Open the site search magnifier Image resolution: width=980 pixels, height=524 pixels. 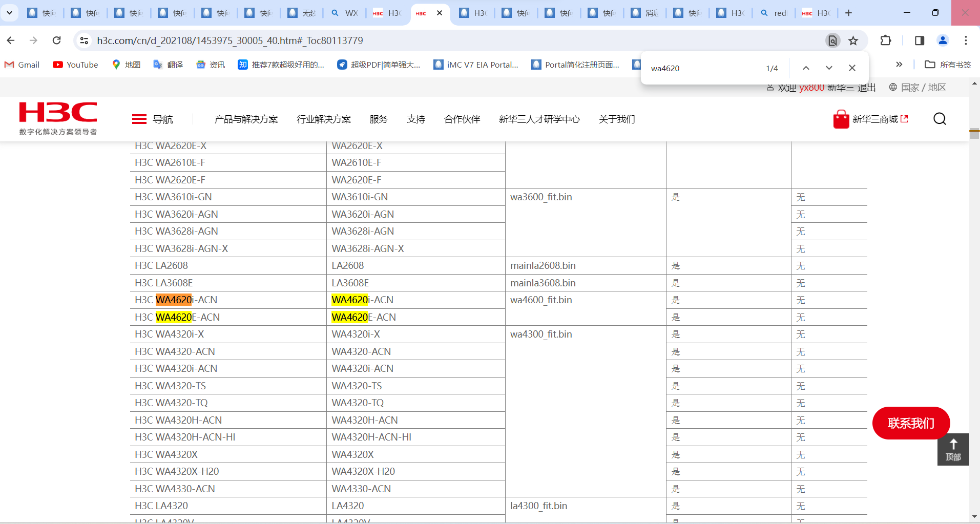(940, 119)
